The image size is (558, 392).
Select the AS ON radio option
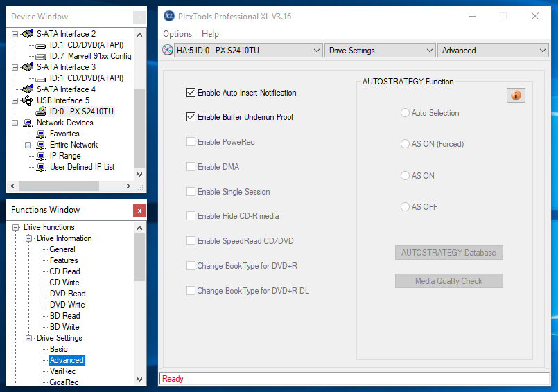405,175
